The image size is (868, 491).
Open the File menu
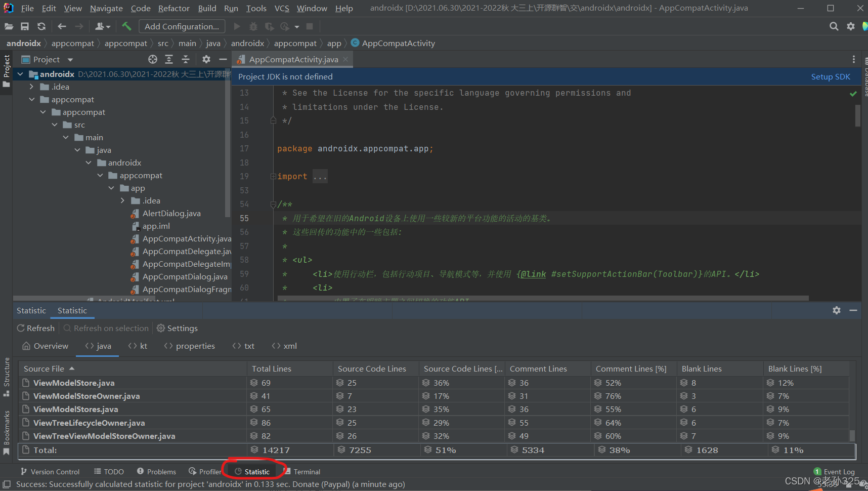[27, 8]
